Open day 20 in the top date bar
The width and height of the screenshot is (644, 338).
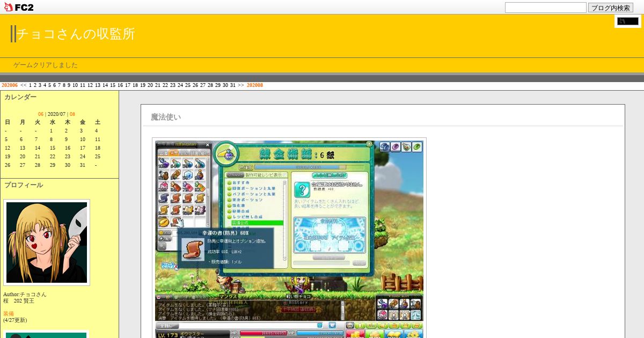coord(150,85)
